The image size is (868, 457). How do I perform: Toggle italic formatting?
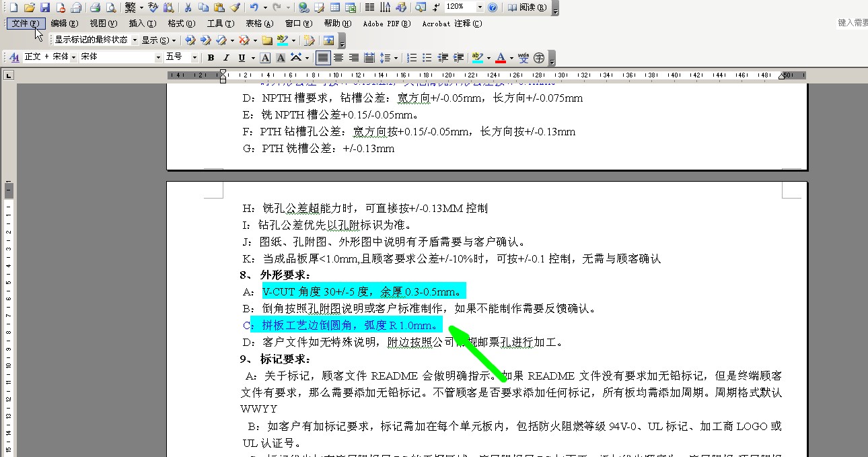(x=226, y=58)
